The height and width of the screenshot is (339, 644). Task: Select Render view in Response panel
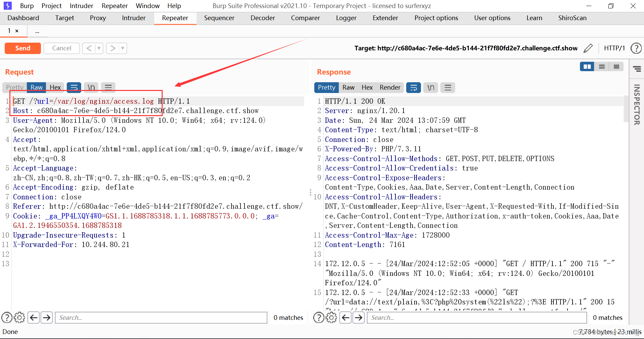pos(390,88)
